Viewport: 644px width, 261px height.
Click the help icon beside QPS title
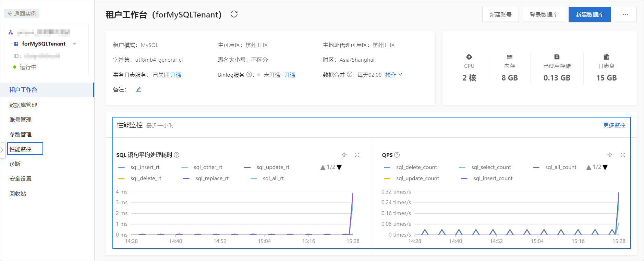pos(397,155)
